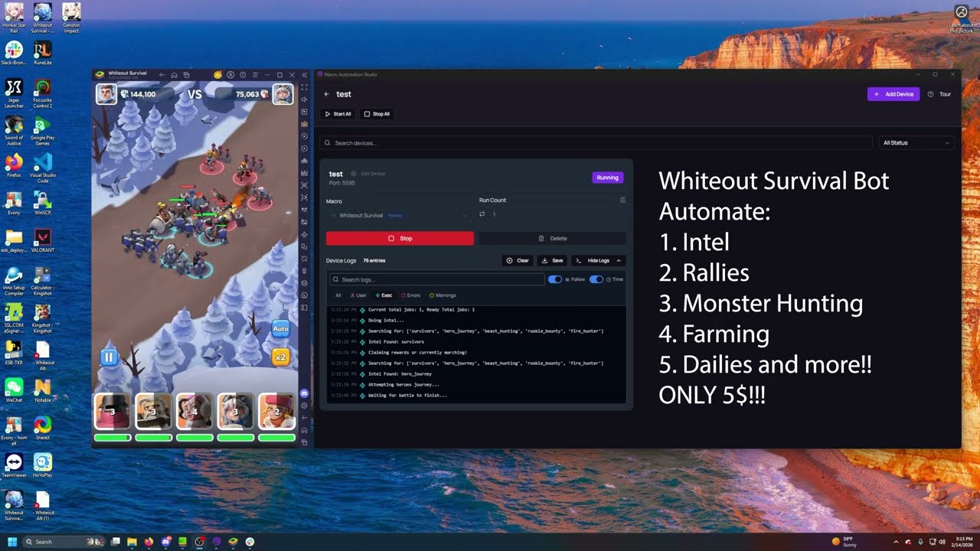Focus the Search devices field
The width and height of the screenshot is (980, 551).
coord(596,143)
